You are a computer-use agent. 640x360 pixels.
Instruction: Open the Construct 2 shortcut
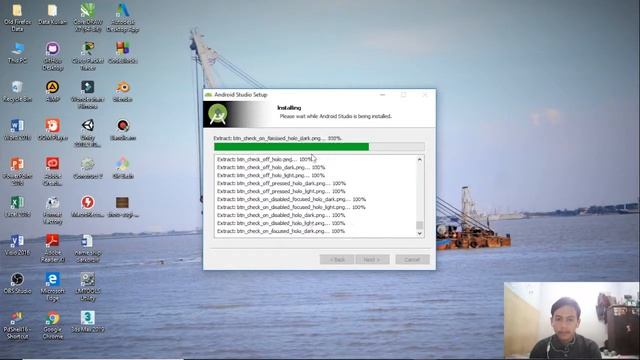click(x=88, y=168)
